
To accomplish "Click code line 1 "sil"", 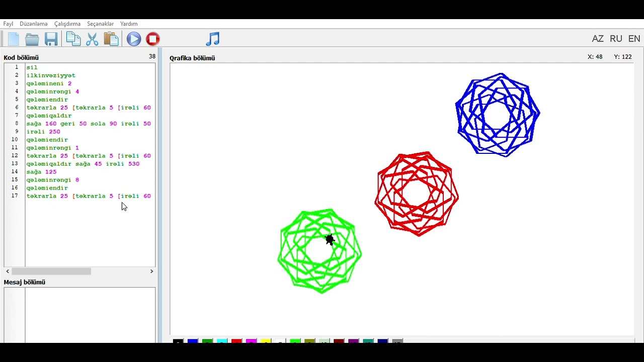I will 32,67.
